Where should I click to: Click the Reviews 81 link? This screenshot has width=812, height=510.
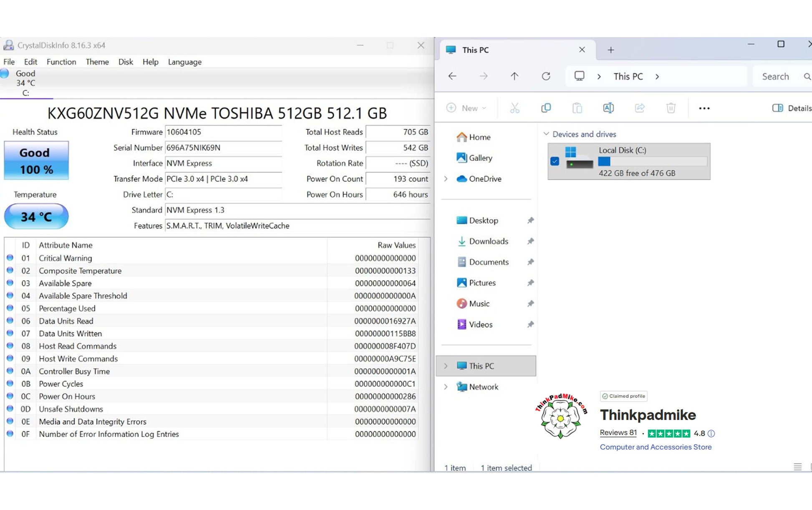(x=618, y=432)
